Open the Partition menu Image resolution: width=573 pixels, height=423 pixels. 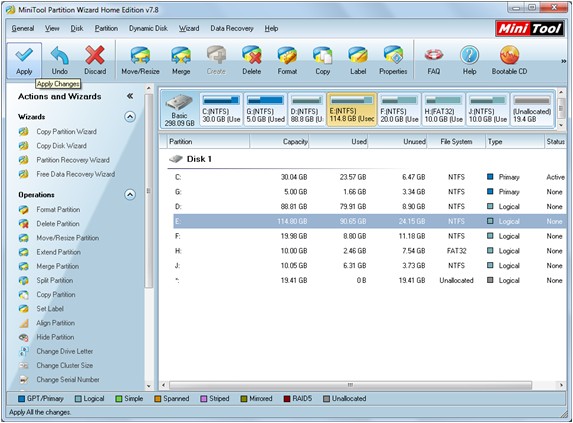(106, 28)
